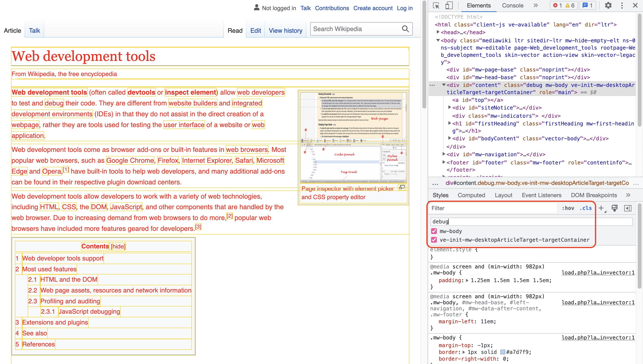Expand the border shorthand property
The height and width of the screenshot is (364, 643).
coord(463,352)
